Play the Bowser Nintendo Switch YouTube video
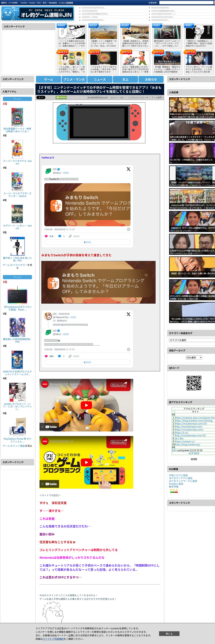Viewport: 215px width, 644px height. click(x=86, y=405)
